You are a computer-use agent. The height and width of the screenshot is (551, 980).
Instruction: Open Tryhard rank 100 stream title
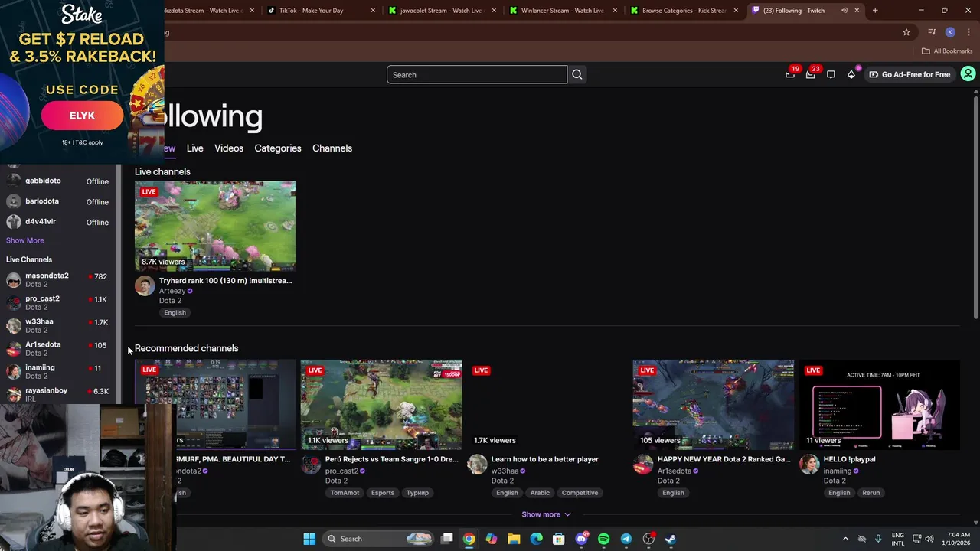coord(225,281)
